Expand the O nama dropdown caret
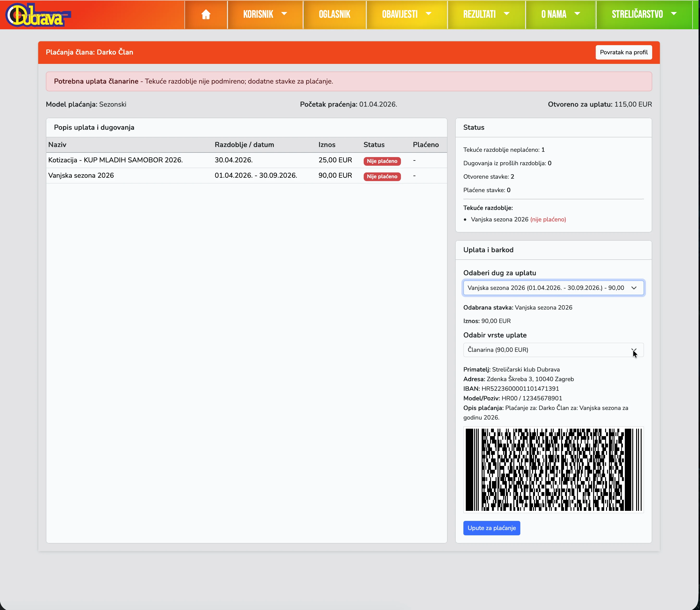The height and width of the screenshot is (610, 700). (x=577, y=14)
